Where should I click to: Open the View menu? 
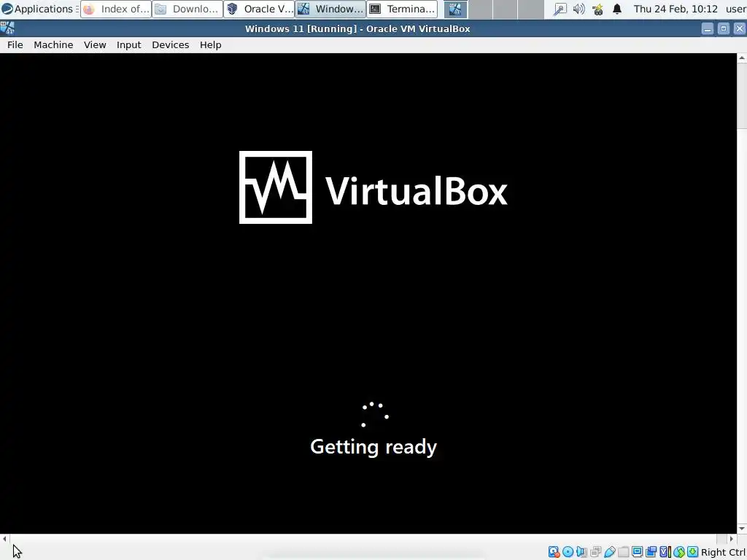95,44
